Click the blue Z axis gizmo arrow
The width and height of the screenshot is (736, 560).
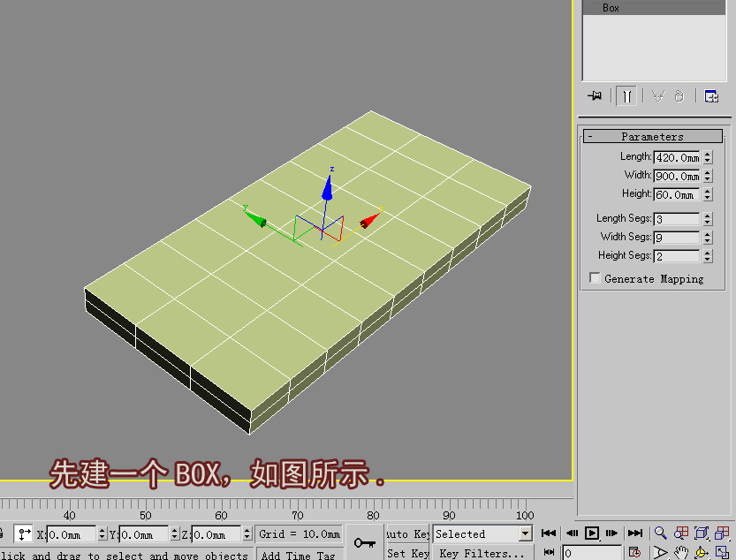coord(327,189)
